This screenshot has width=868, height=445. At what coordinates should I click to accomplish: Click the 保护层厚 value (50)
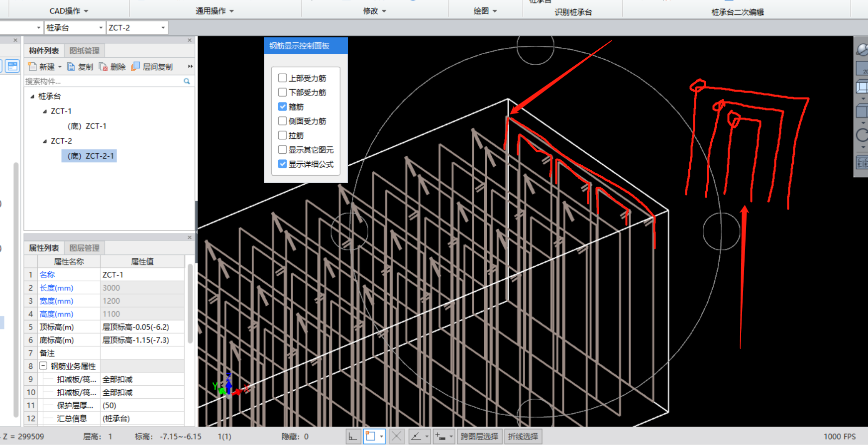click(x=142, y=405)
